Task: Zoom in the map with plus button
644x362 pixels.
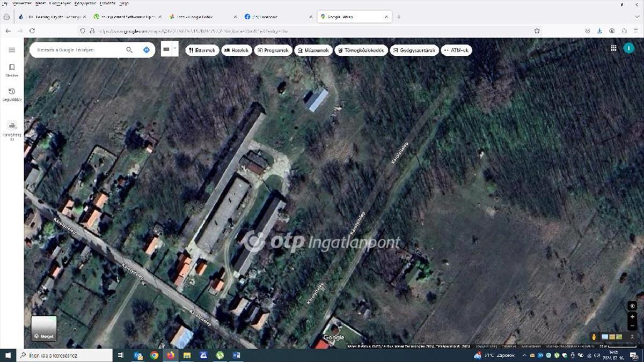Action: [633, 316]
